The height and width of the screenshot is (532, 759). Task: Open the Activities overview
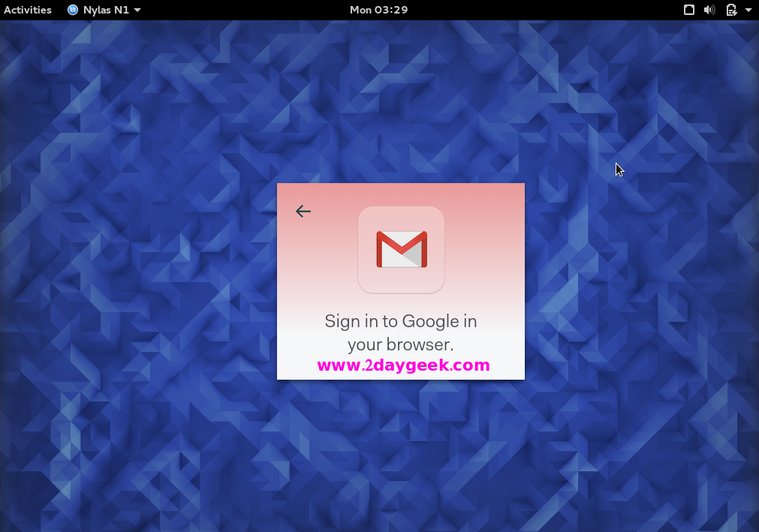coord(28,10)
